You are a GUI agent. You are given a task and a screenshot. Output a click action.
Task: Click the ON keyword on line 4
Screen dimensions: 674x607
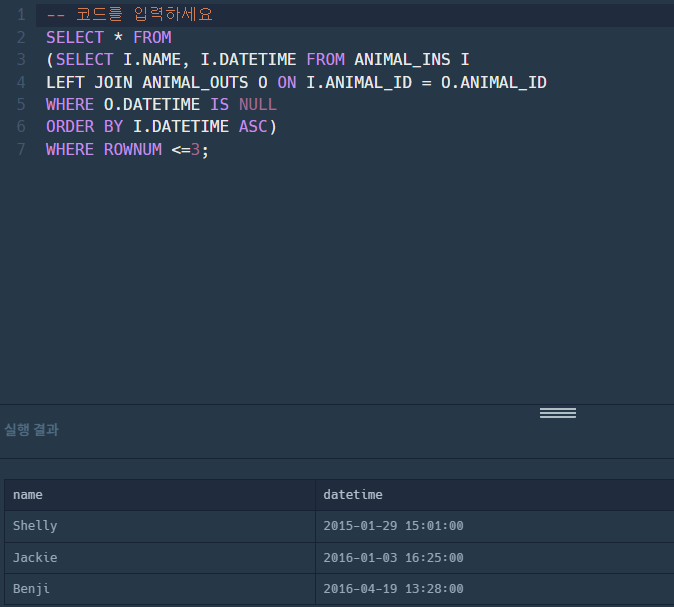[287, 82]
